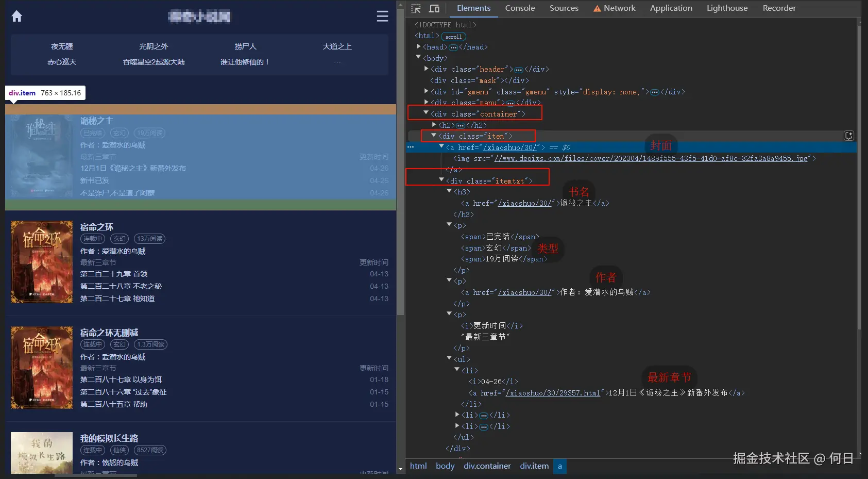Collapse the h3 node
The height and width of the screenshot is (479, 868).
click(449, 191)
